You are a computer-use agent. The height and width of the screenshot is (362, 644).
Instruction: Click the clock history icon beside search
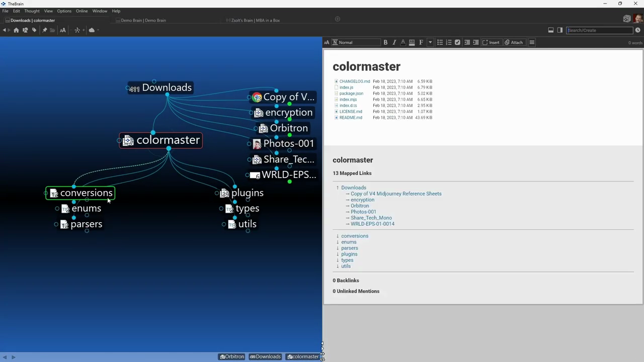[x=637, y=30]
